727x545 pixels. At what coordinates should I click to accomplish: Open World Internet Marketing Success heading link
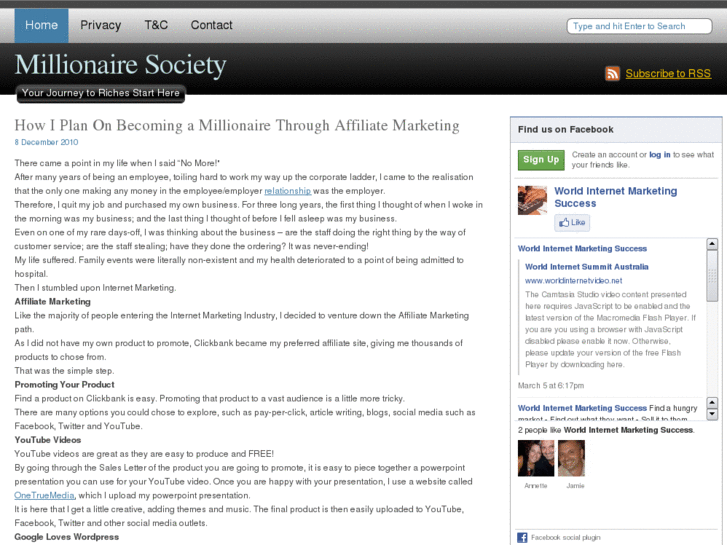click(616, 197)
